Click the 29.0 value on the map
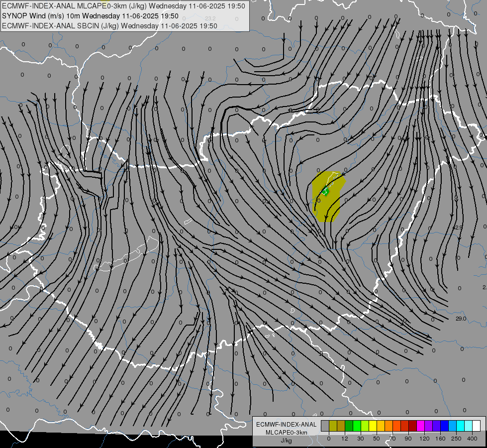487x448 pixels. coord(461,319)
